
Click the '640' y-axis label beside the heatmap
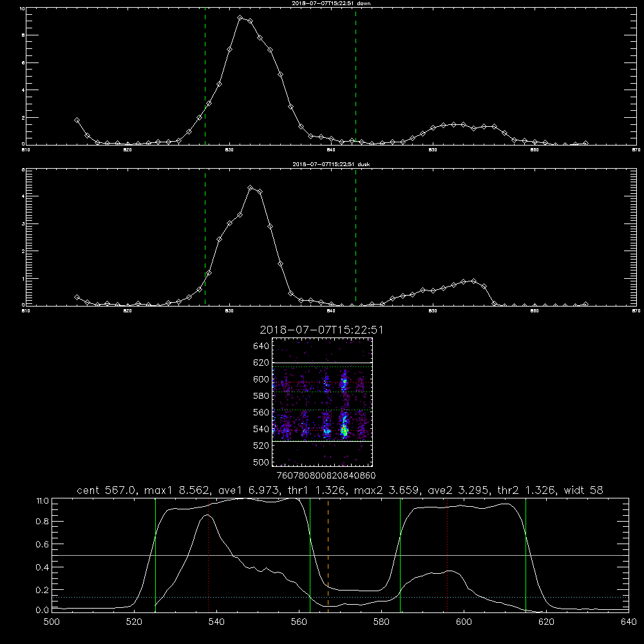[x=261, y=346]
